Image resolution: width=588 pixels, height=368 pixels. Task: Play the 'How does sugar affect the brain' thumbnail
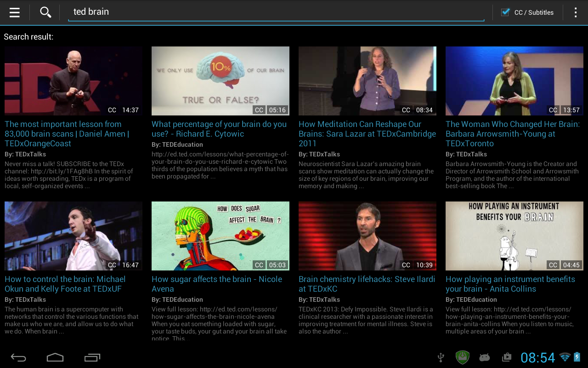click(220, 236)
